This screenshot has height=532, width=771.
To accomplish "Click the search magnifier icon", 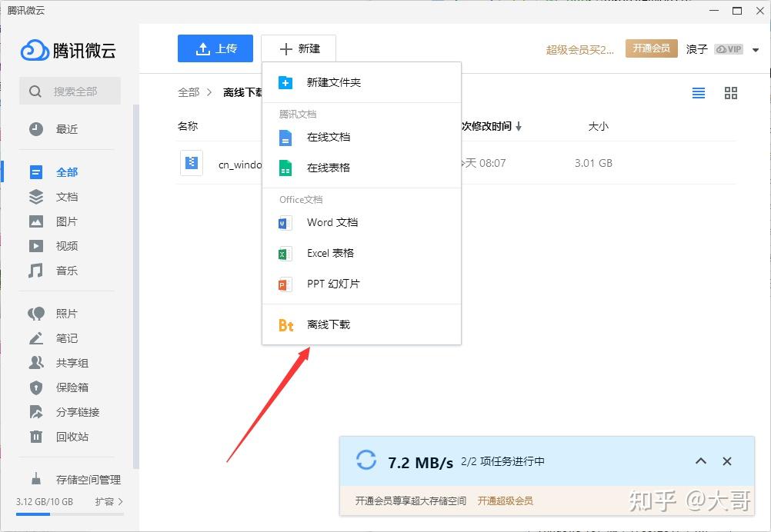I will [35, 91].
